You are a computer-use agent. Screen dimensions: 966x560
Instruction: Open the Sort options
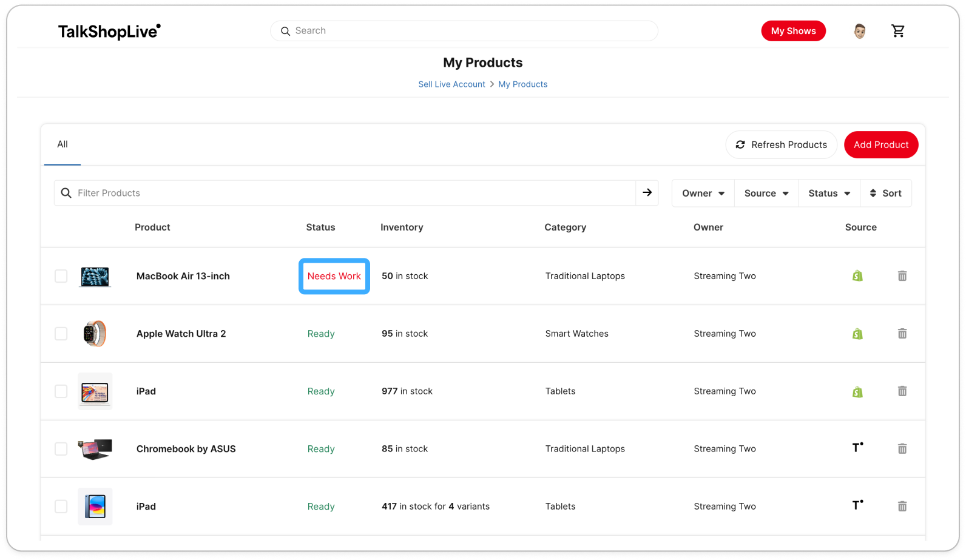(886, 193)
